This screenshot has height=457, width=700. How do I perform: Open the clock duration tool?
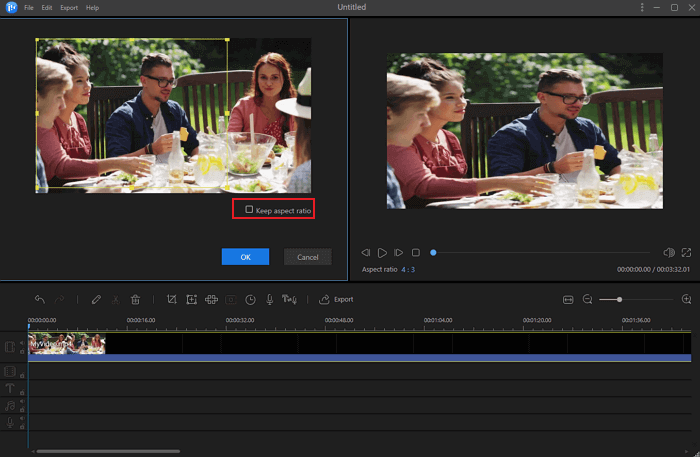pyautogui.click(x=250, y=299)
